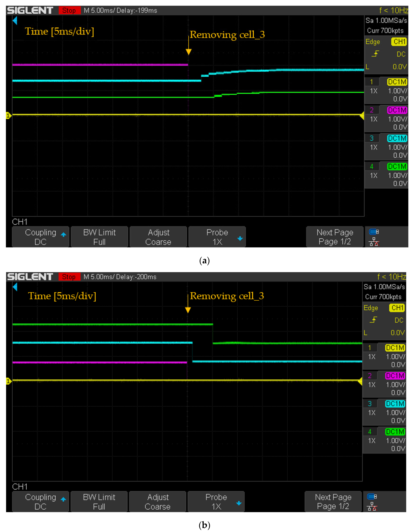
Task: Go to Next Page 1/2, top panel
Action: tap(335, 237)
